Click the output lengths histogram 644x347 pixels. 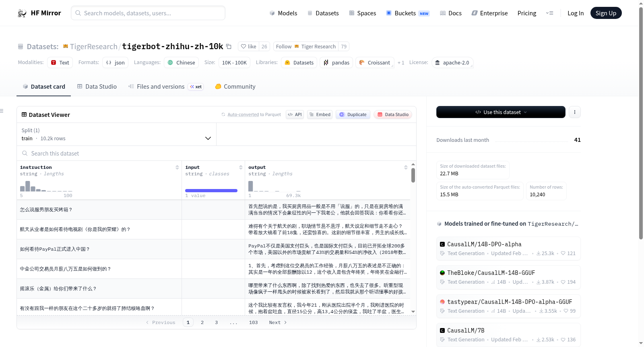[x=275, y=186]
